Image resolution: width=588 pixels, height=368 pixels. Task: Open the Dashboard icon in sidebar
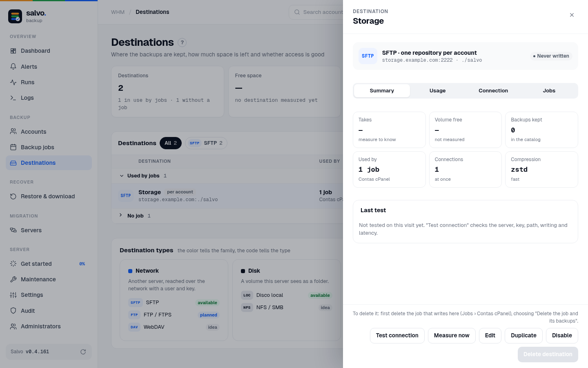coord(13,51)
